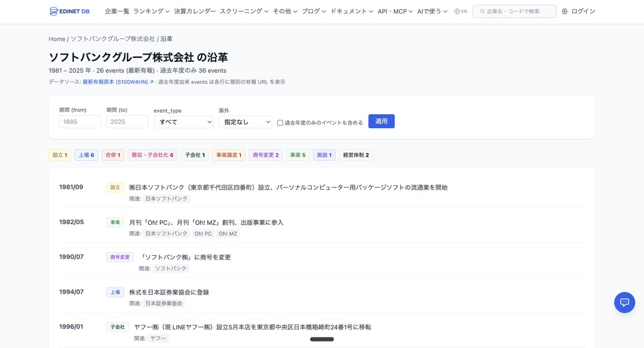Viewport: 644px width, 348px height.
Task: Filter by 買収・子会社化 6 chip
Action: click(153, 155)
